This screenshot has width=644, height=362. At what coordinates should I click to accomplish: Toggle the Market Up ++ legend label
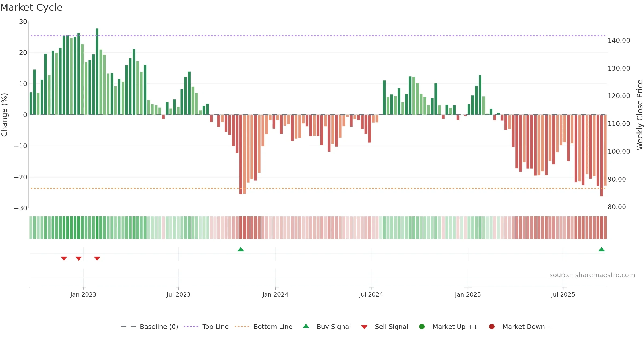[455, 327]
